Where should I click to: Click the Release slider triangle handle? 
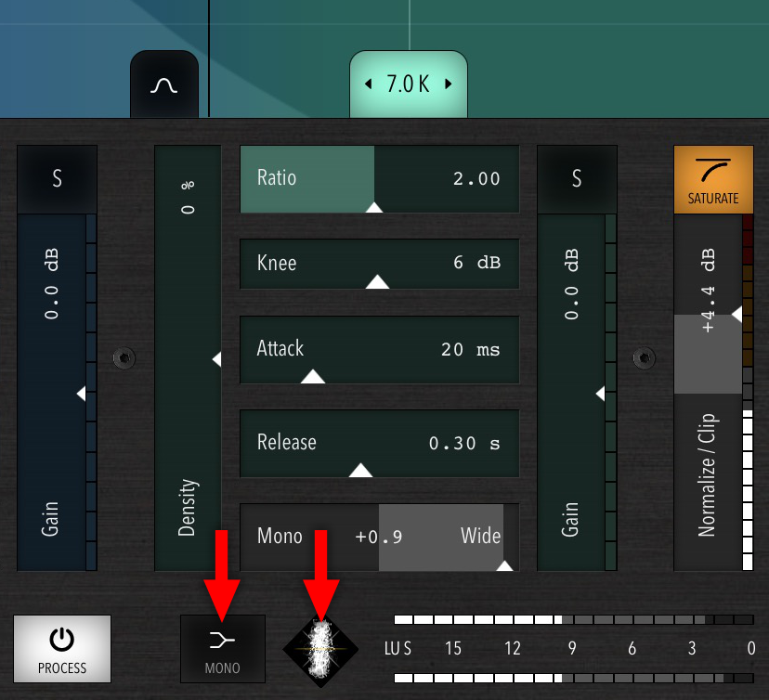pos(360,470)
